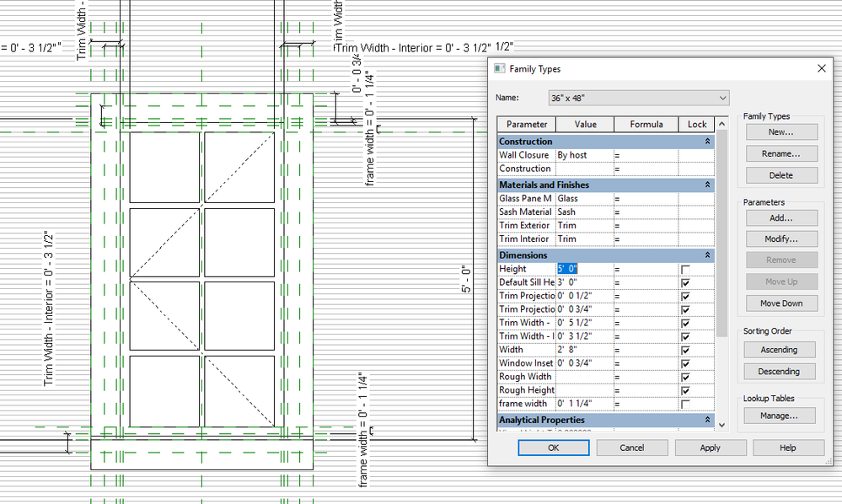Click the Rough Height value cell
The width and height of the screenshot is (842, 504).
pos(584,390)
